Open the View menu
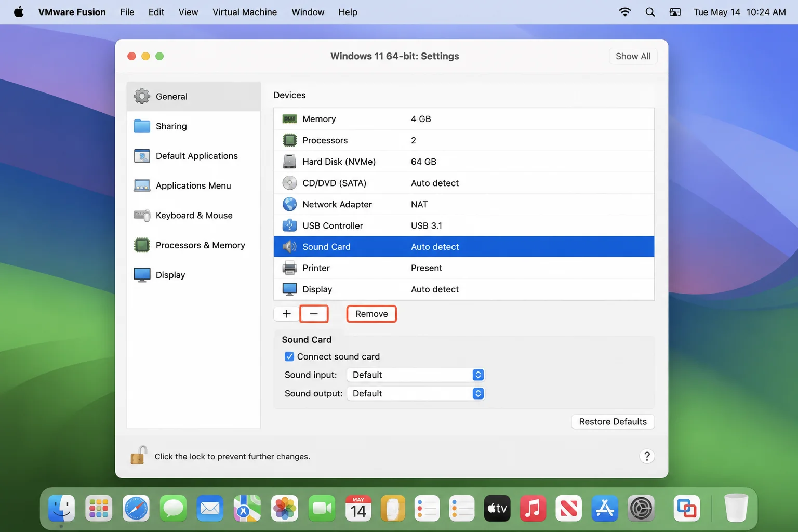Image resolution: width=798 pixels, height=532 pixels. (x=188, y=12)
